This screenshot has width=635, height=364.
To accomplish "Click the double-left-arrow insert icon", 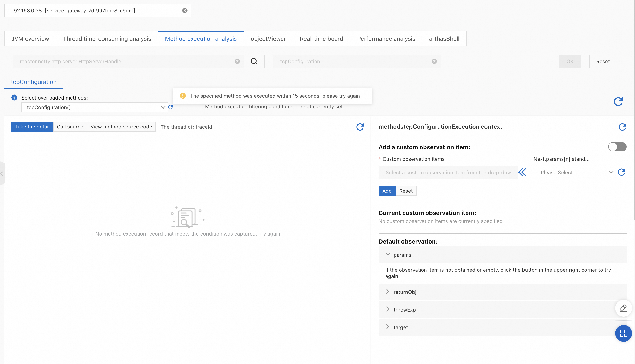I will [522, 172].
